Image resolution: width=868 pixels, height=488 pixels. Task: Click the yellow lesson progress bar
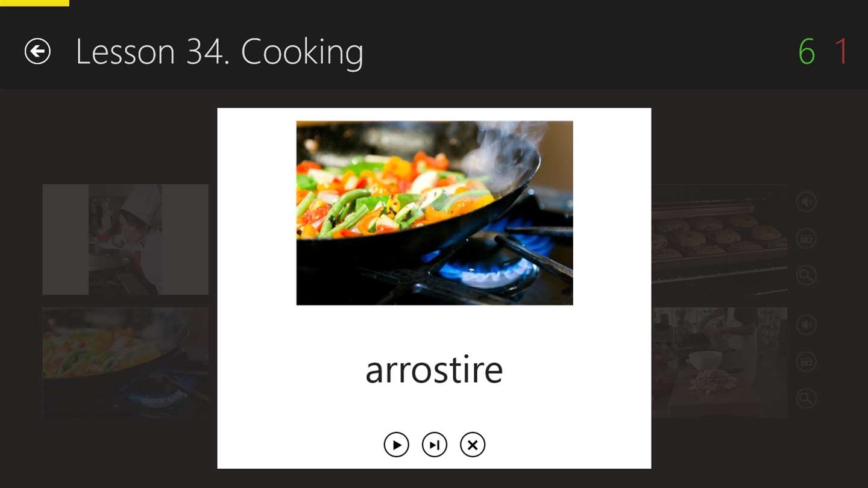click(34, 3)
